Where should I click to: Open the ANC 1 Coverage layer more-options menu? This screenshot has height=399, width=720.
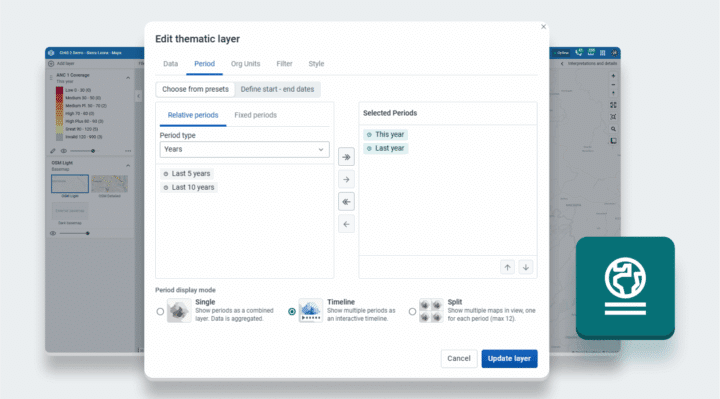tap(128, 151)
